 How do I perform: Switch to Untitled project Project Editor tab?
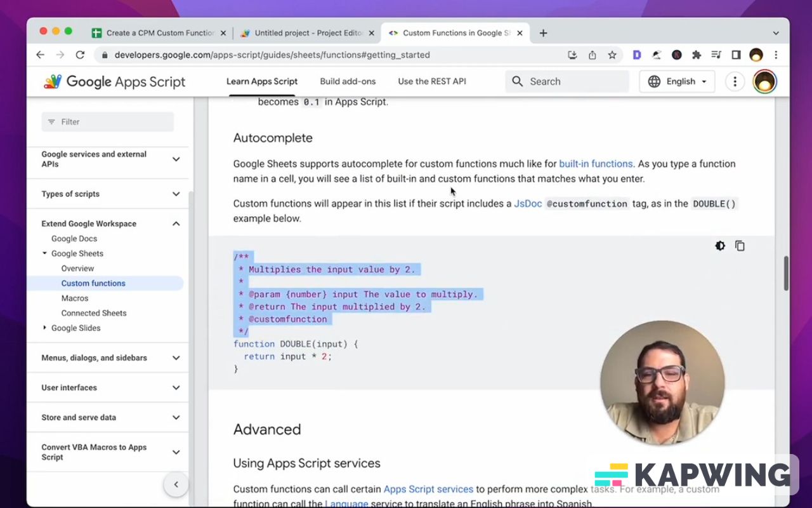(x=307, y=33)
